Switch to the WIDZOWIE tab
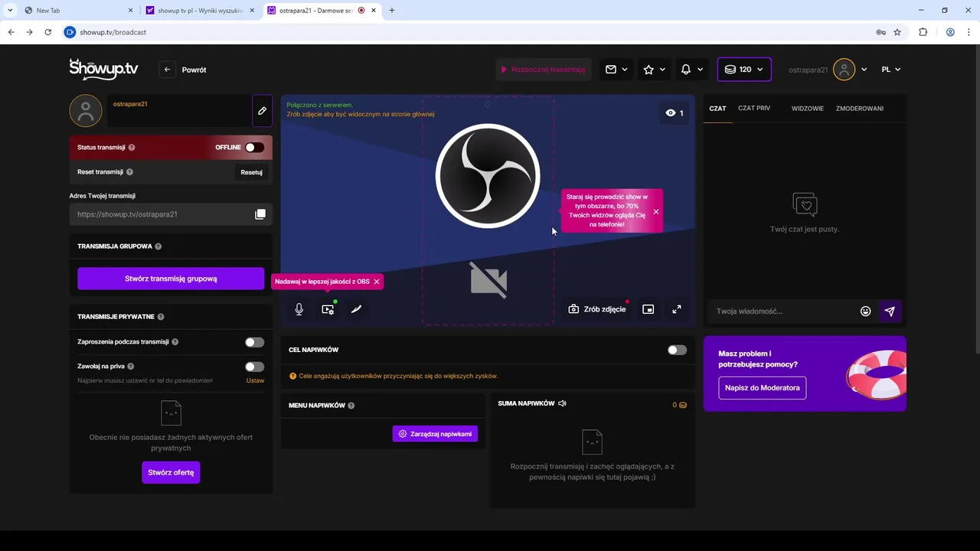Image resolution: width=980 pixels, height=551 pixels. click(808, 109)
